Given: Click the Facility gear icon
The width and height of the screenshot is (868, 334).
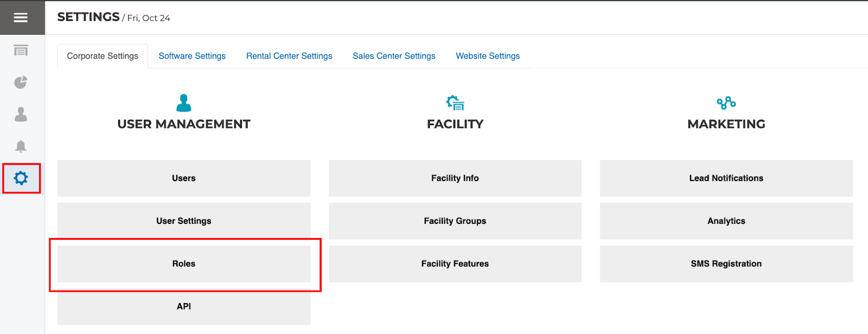Looking at the screenshot, I should (455, 102).
